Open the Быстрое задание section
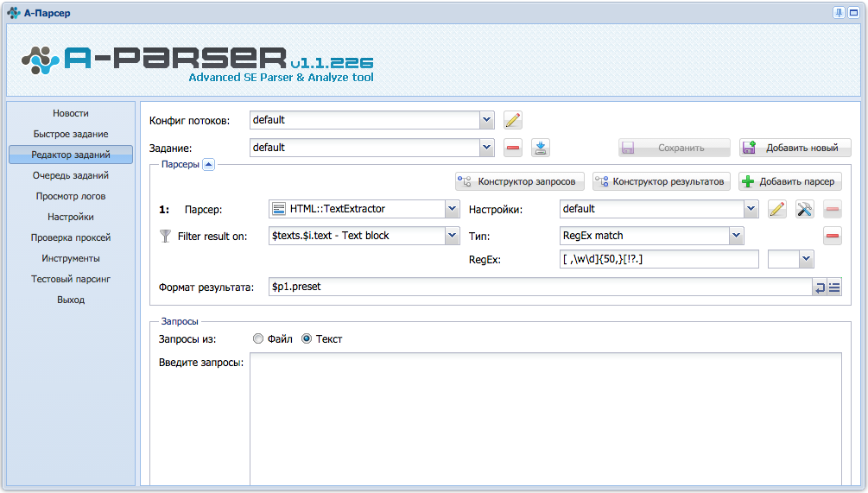Screen dimensions: 868x493 (x=71, y=134)
